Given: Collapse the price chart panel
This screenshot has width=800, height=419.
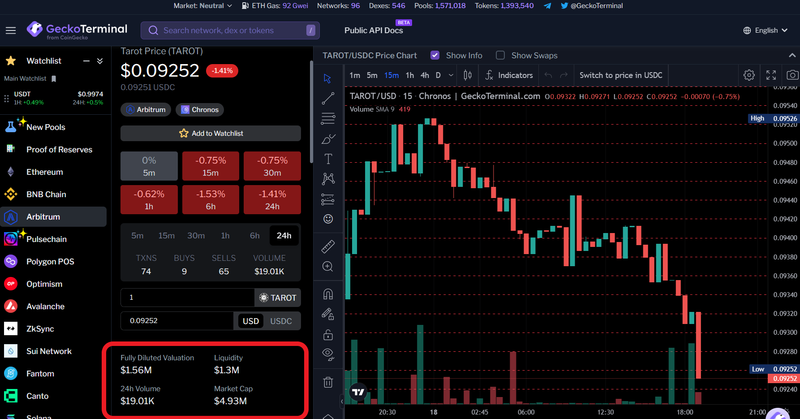Looking at the screenshot, I should (x=792, y=55).
